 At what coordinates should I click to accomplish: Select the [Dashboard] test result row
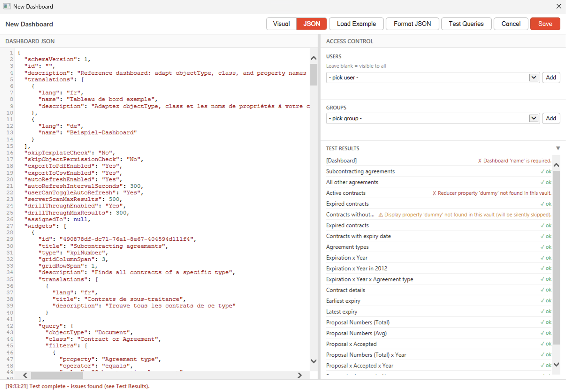coord(439,161)
